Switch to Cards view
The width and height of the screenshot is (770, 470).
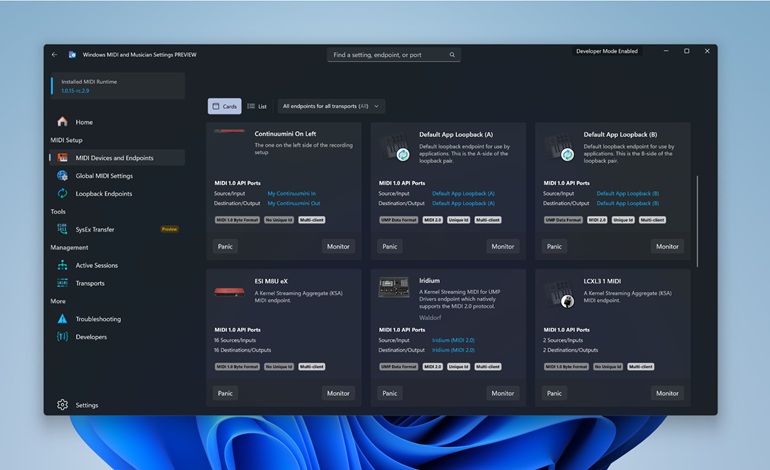224,106
